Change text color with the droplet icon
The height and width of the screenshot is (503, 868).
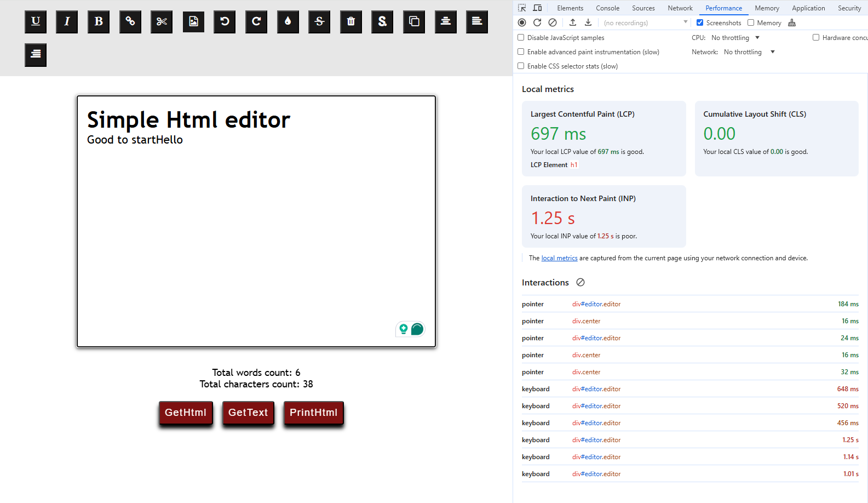pos(288,21)
